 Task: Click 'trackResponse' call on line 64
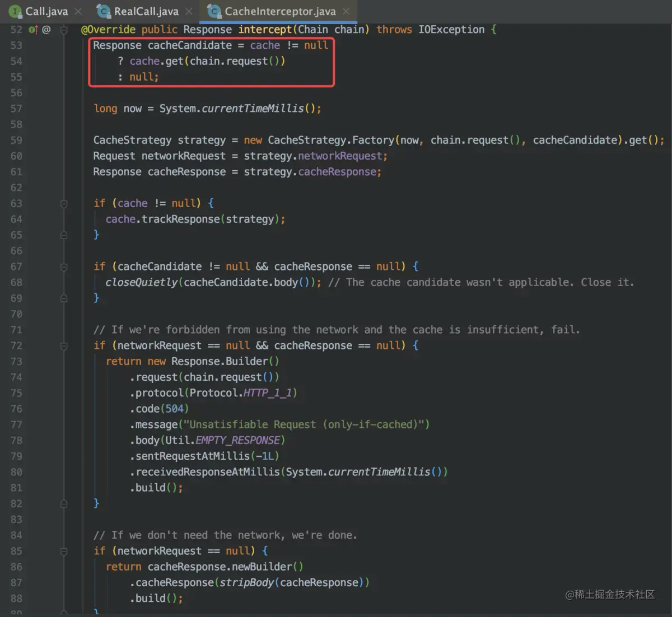tap(180, 219)
